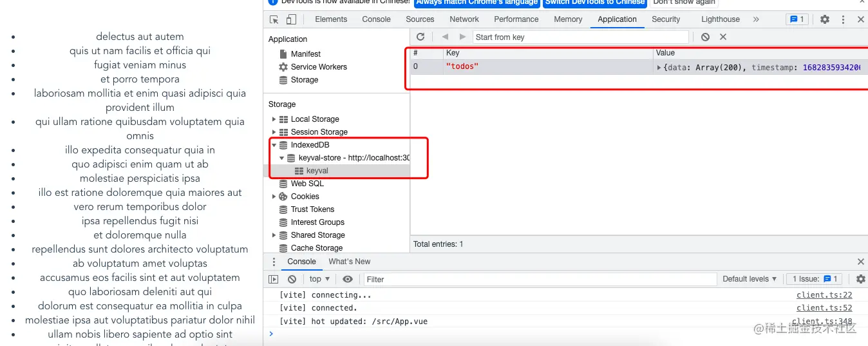Open console settings gear
The height and width of the screenshot is (346, 868).
click(861, 279)
